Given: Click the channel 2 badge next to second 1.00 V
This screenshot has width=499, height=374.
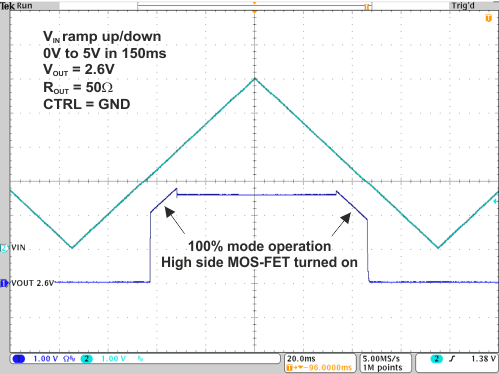Looking at the screenshot, I should tap(86, 359).
